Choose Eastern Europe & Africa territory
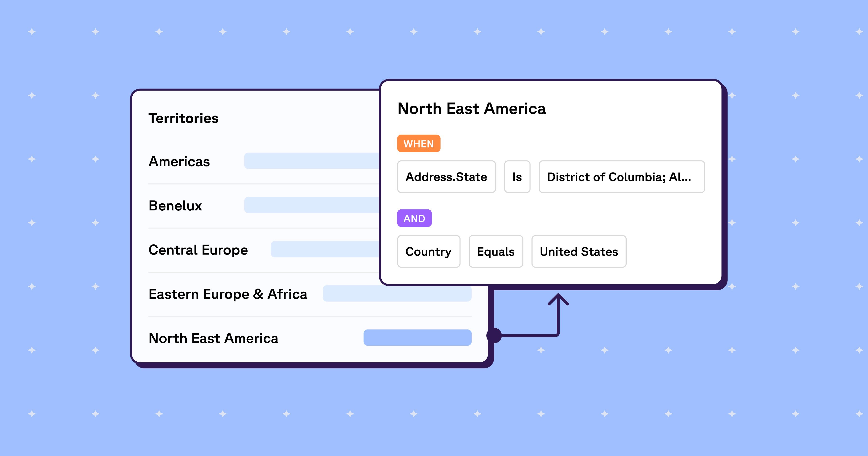Screen dimensions: 868x456 coord(310,294)
